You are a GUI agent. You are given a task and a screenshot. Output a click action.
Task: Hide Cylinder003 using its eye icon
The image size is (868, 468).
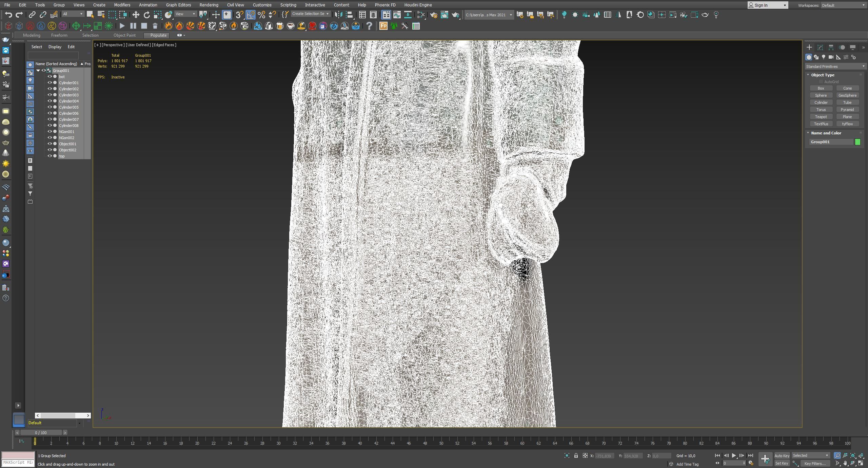[x=50, y=95]
